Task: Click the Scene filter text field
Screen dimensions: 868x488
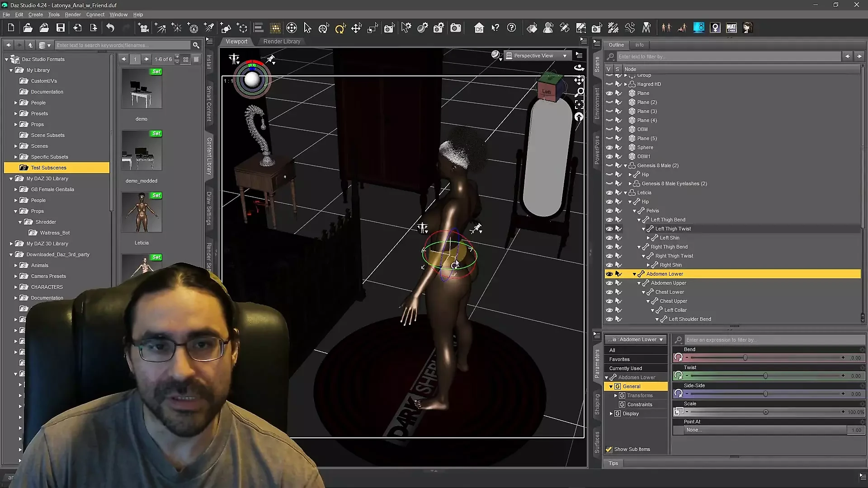Action: point(729,56)
